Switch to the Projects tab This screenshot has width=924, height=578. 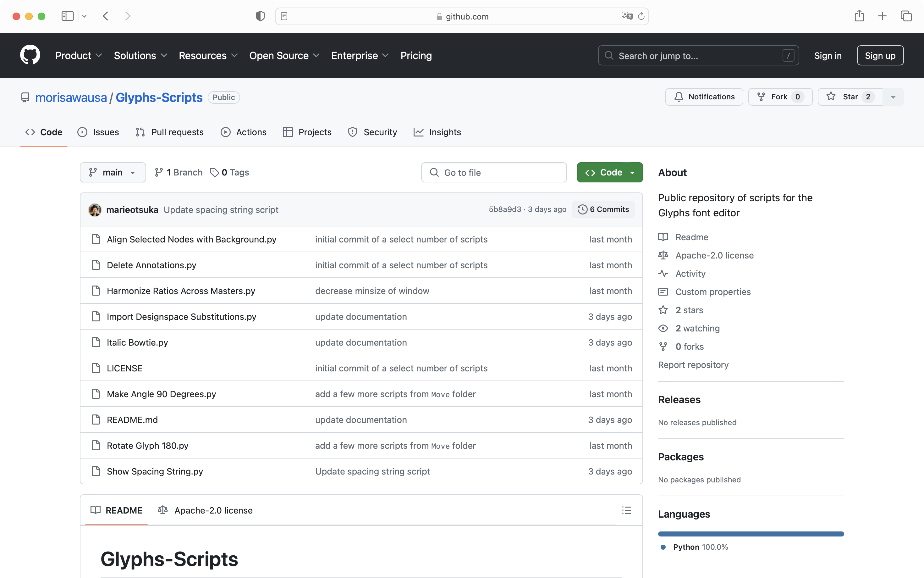click(307, 132)
